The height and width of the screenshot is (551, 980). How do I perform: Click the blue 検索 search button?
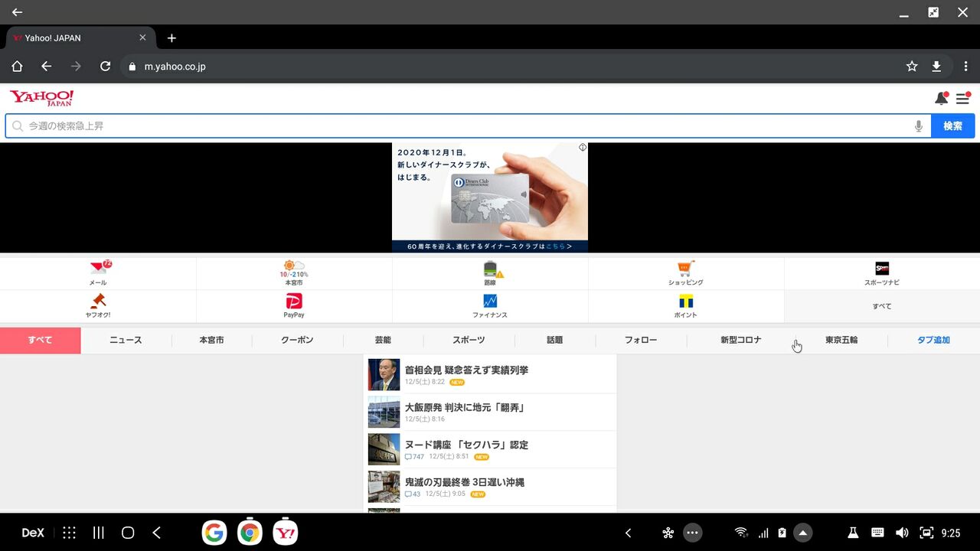click(952, 126)
